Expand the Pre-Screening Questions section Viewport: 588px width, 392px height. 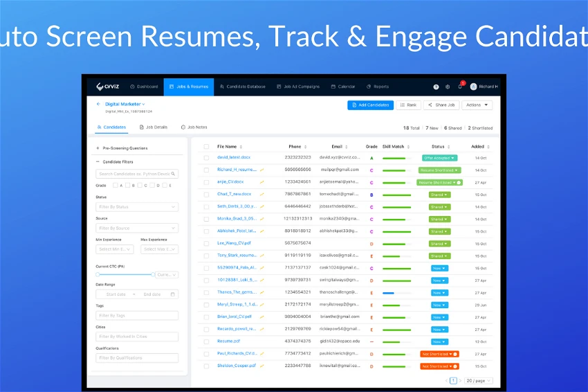click(x=122, y=148)
